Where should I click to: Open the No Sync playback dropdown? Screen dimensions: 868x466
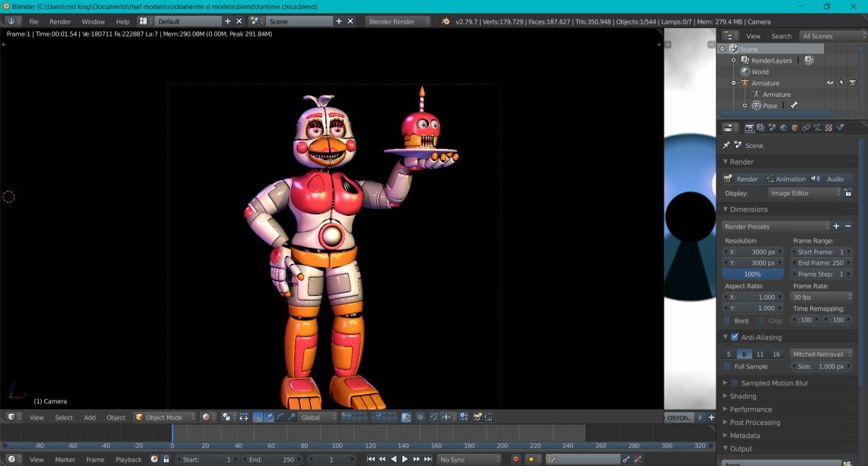click(469, 459)
